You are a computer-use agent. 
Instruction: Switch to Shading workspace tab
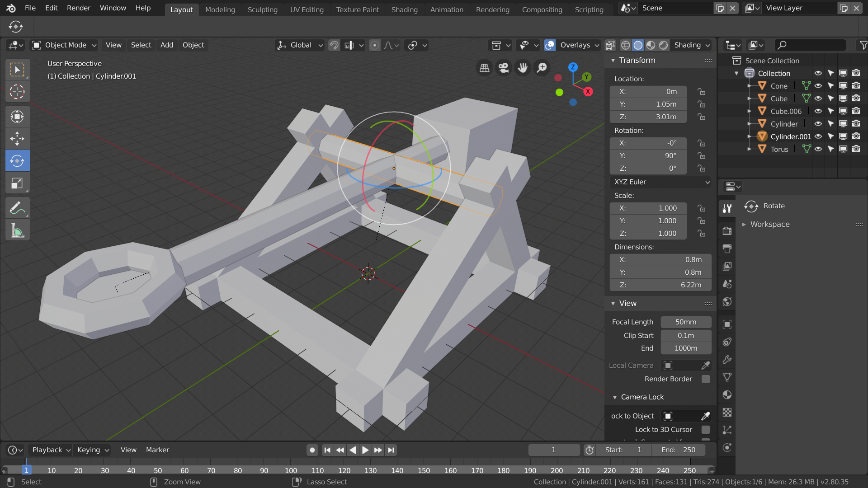click(x=405, y=9)
